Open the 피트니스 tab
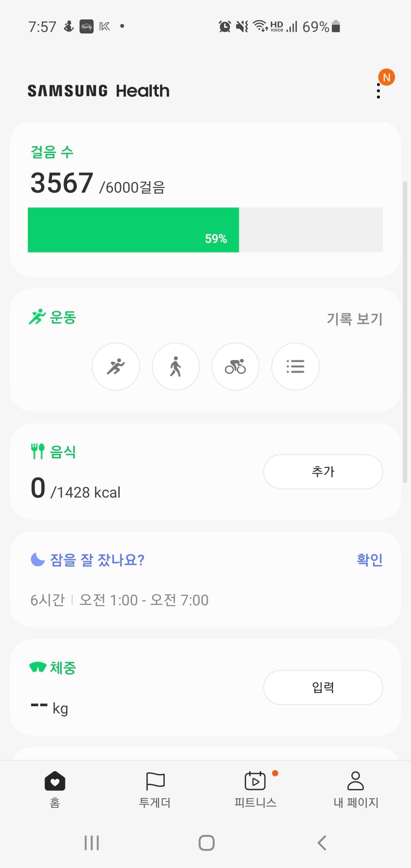 tap(255, 788)
